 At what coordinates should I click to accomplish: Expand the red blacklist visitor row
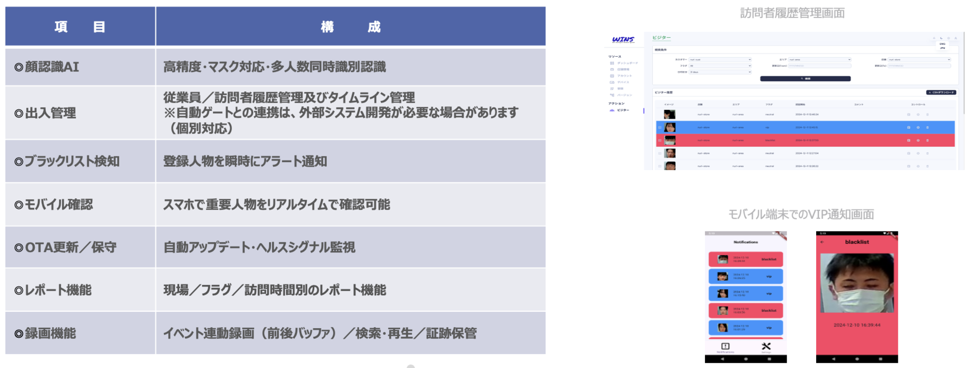659,140
